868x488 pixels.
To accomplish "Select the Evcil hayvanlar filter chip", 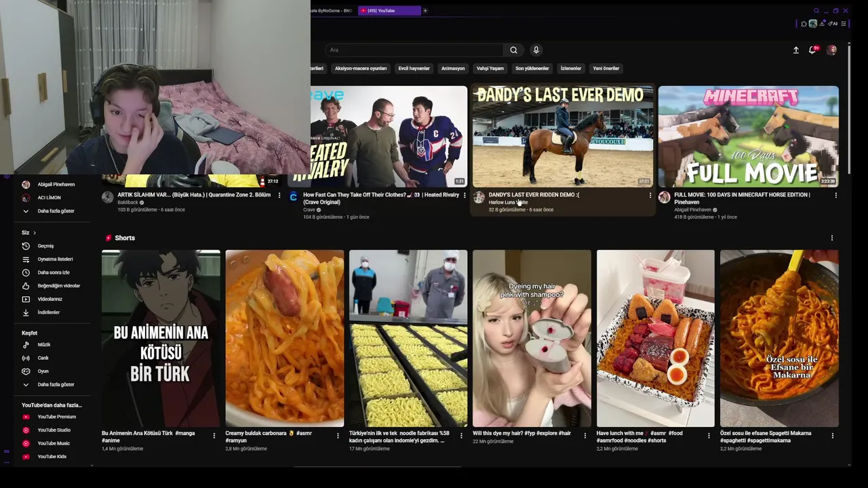I will pyautogui.click(x=414, y=68).
